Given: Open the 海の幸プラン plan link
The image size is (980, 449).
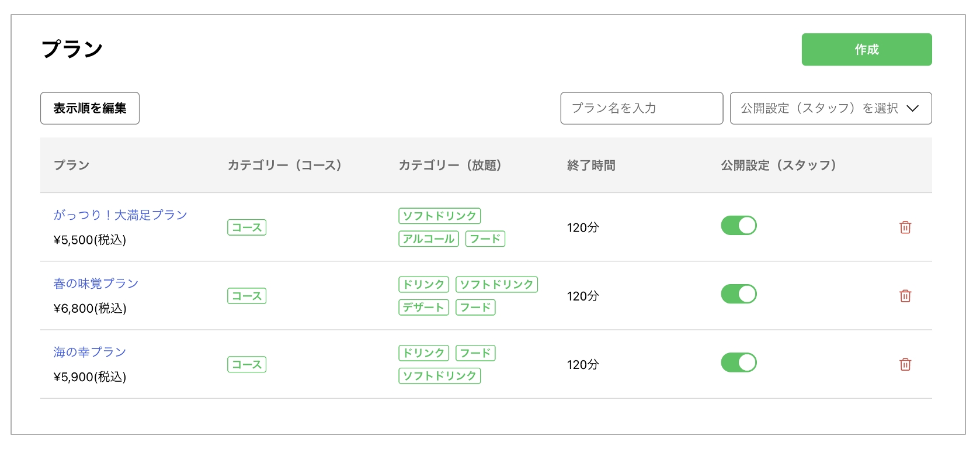Looking at the screenshot, I should click(90, 352).
